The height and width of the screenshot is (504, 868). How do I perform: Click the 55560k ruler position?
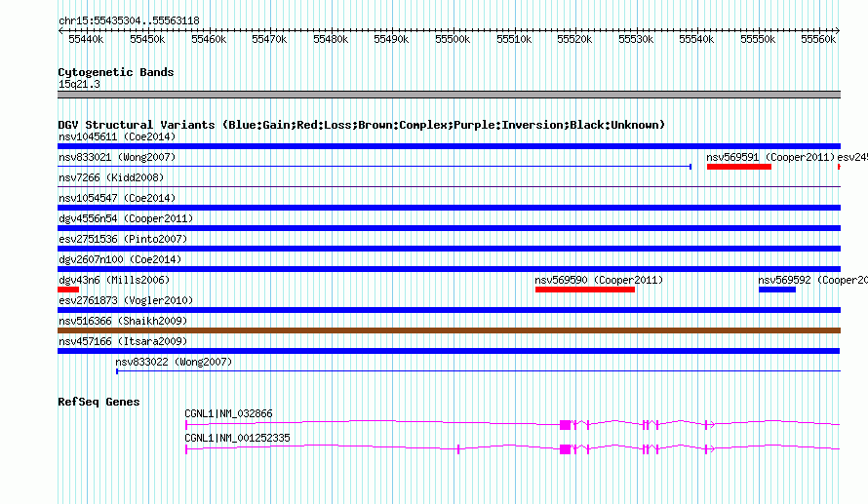coord(818,39)
